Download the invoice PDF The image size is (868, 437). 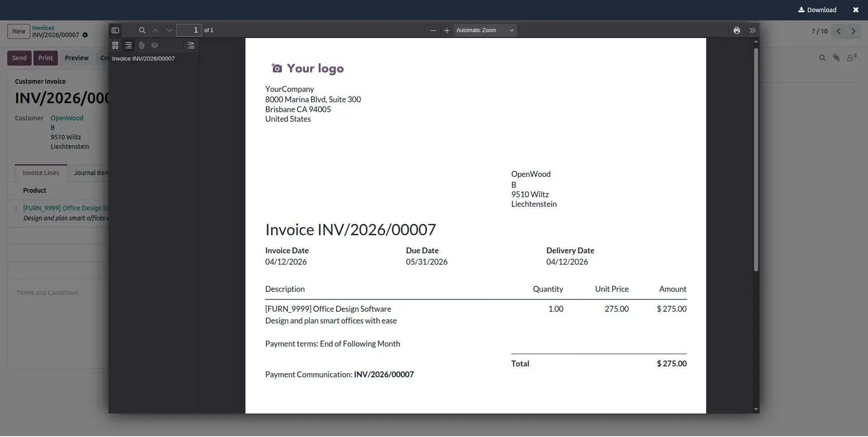(817, 10)
